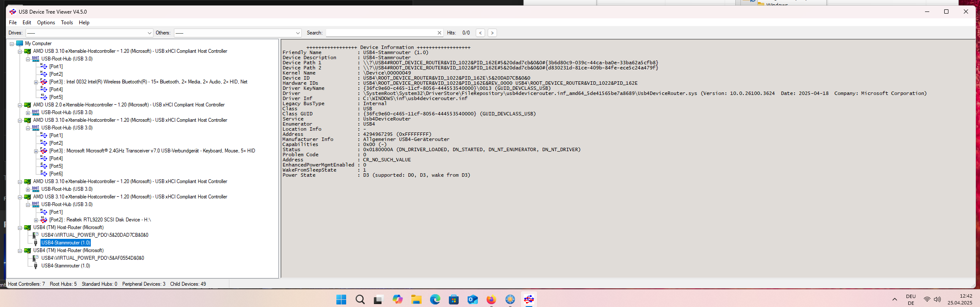
Task: Collapse Host-Router containing VIRTUAL_POWER_PDO\5&AF0554D&0&0
Action: [20, 251]
